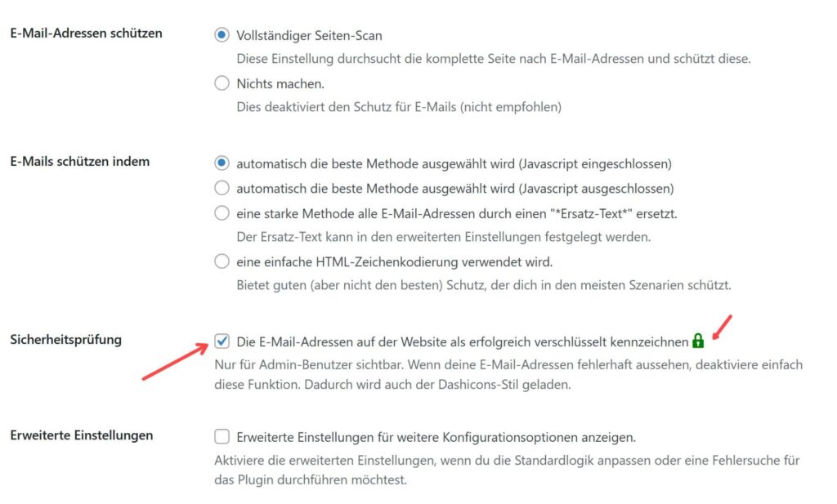Choose best method with Javascript eingeschlossen

coord(222,163)
